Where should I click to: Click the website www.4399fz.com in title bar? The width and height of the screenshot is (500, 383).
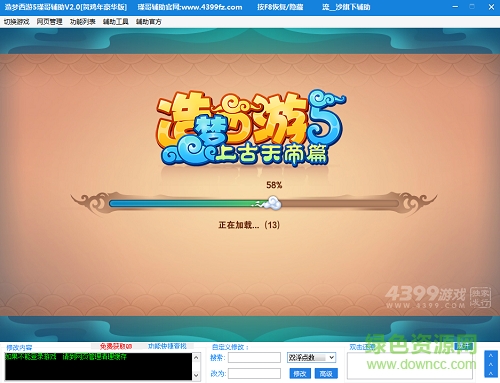(x=212, y=7)
